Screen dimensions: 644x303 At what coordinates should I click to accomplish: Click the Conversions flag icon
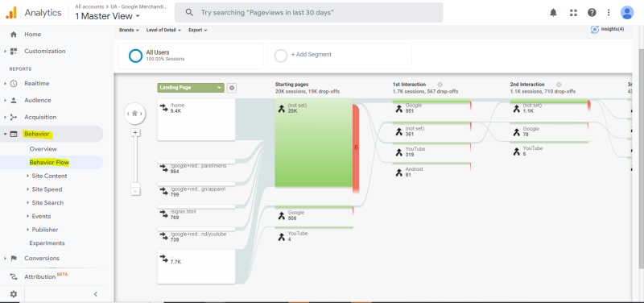click(14, 259)
